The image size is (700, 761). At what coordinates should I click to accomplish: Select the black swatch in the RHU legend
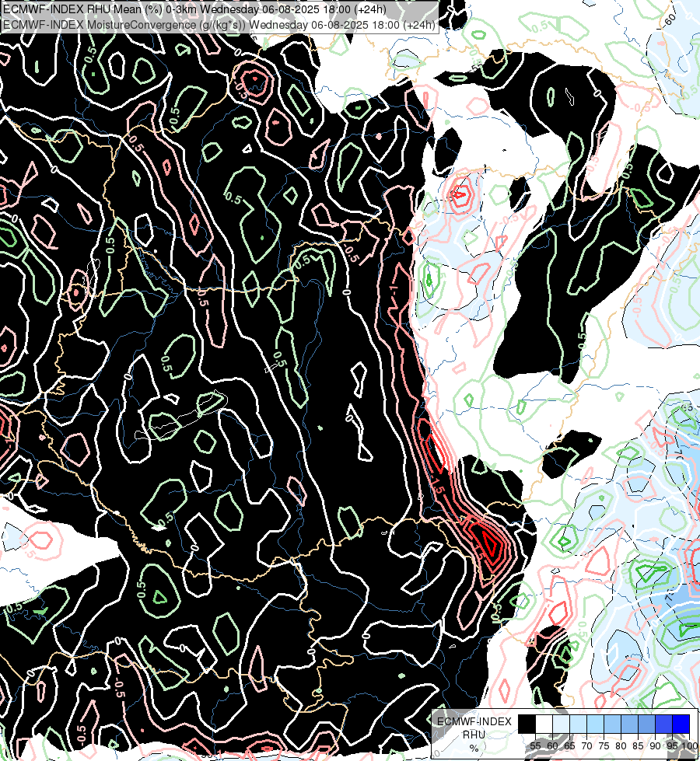point(527,724)
